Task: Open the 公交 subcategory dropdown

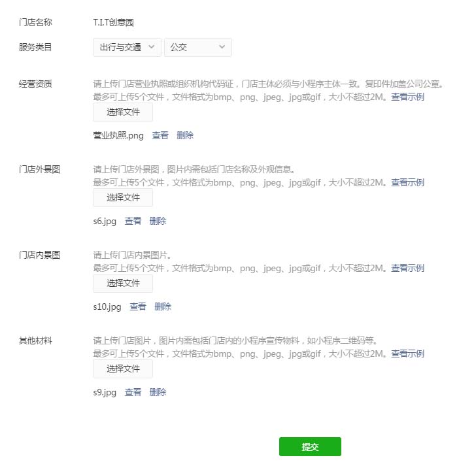Action: point(198,47)
